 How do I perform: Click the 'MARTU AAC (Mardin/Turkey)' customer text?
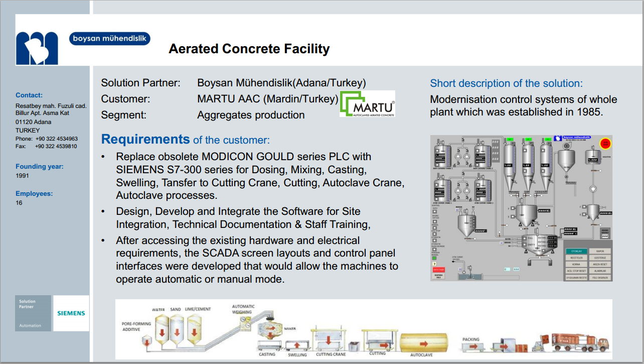pos(268,99)
